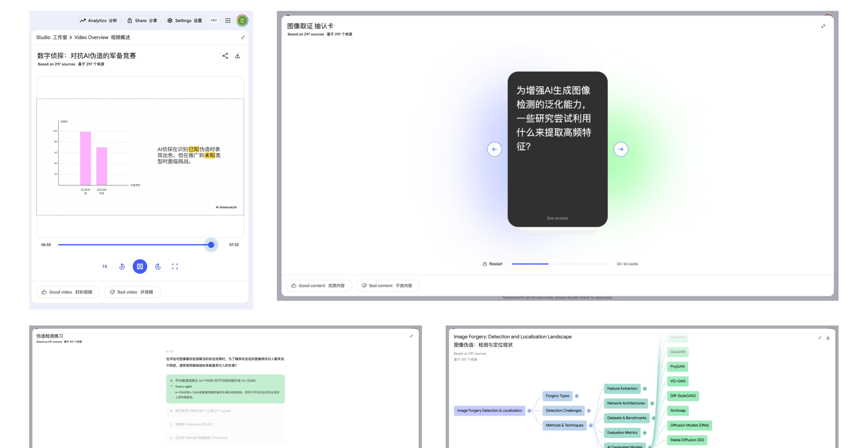Click the video progress slider handle
This screenshot has height=448, width=868.
(x=211, y=245)
